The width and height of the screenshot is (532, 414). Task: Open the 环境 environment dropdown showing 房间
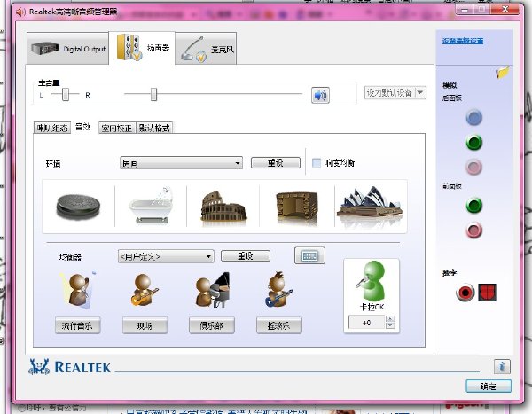[181, 163]
